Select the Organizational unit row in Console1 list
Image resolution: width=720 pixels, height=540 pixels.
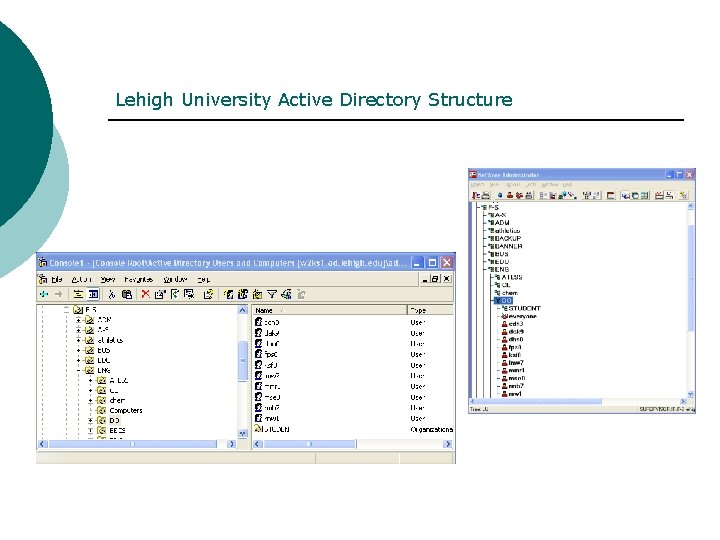point(354,429)
